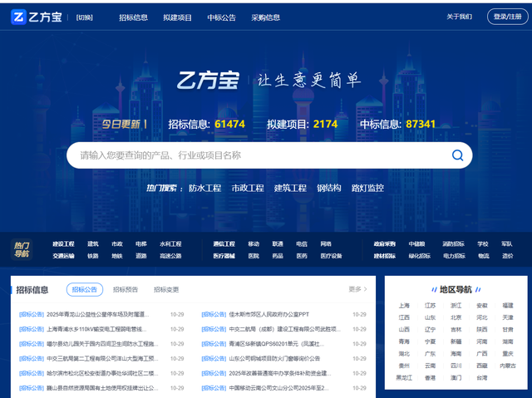Open the 药品 hot category
The width and height of the screenshot is (532, 398).
click(x=278, y=256)
